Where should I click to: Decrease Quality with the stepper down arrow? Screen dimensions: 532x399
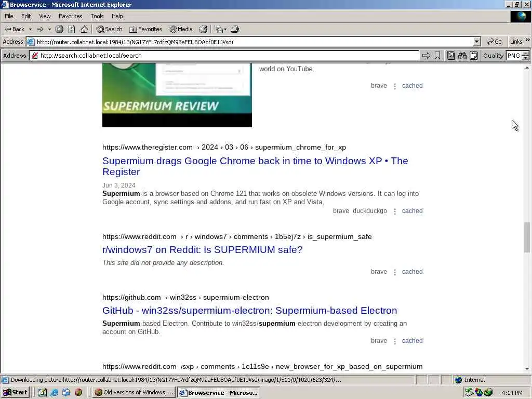526,58
